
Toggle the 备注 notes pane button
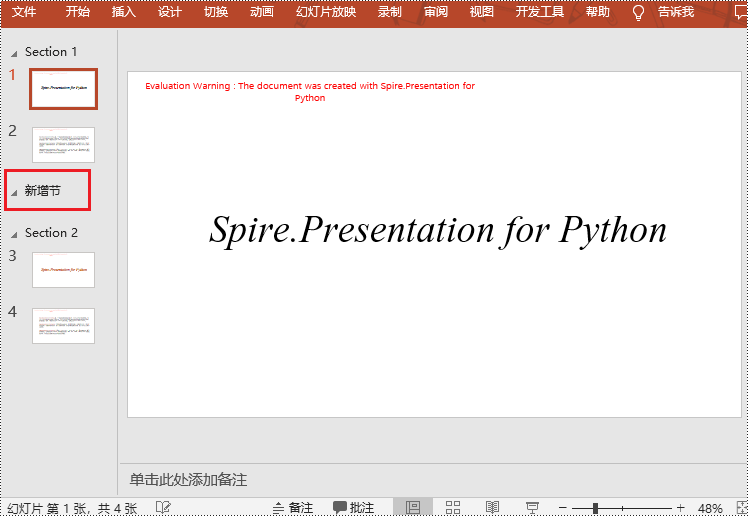click(x=292, y=508)
